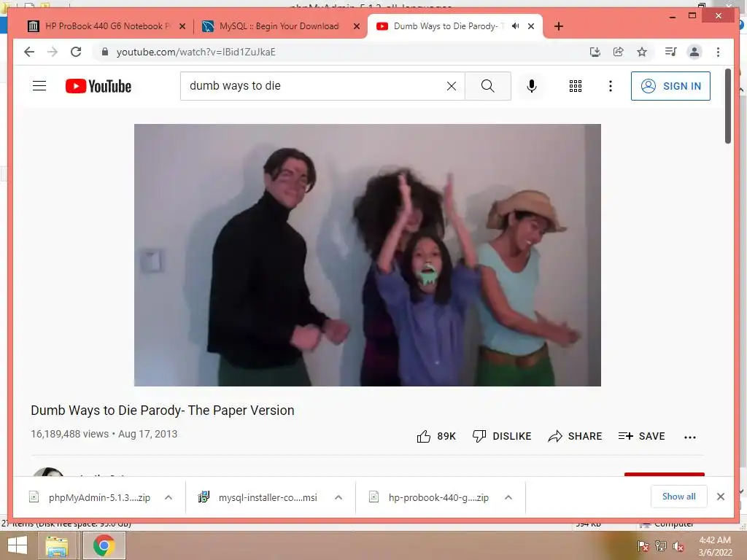Click the install app icon in address bar
The height and width of the screenshot is (560, 747).
point(595,52)
